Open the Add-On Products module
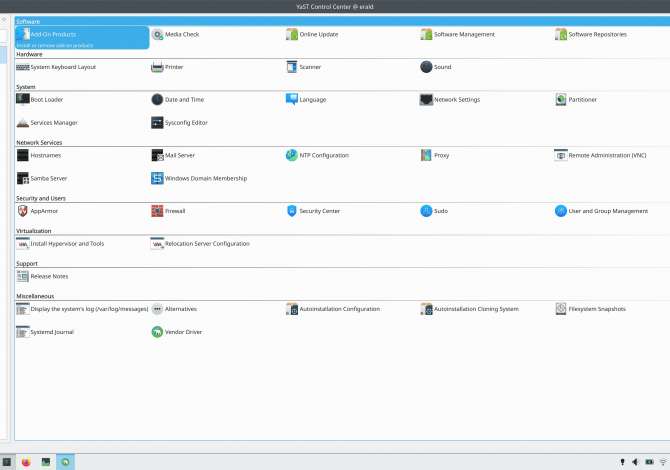Image resolution: width=670 pixels, height=470 pixels. click(82, 37)
